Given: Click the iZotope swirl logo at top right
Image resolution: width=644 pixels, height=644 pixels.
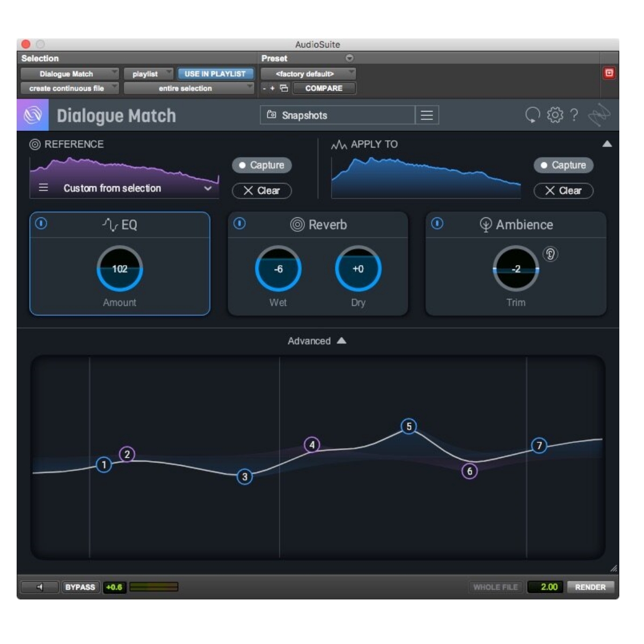Looking at the screenshot, I should click(599, 115).
